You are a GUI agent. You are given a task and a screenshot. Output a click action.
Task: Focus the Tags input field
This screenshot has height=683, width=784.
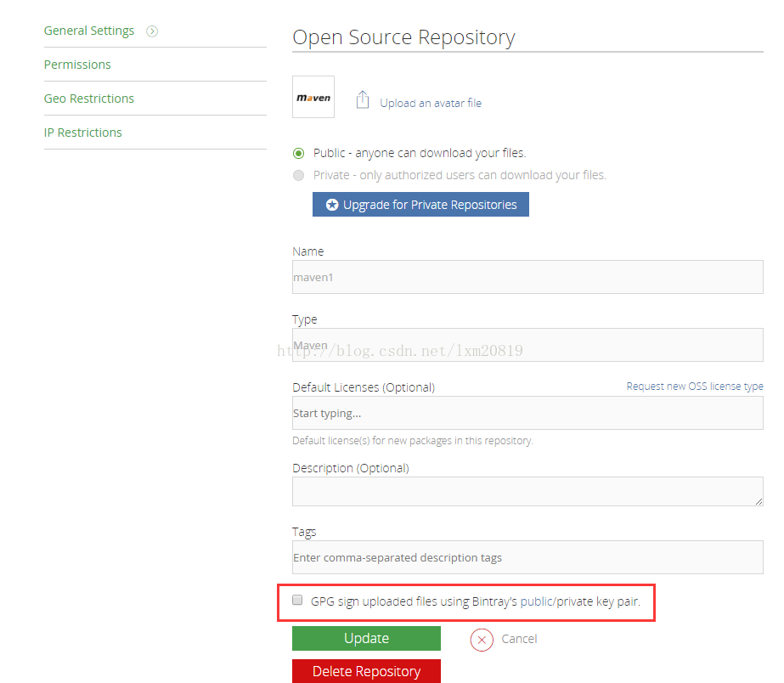pos(527,557)
